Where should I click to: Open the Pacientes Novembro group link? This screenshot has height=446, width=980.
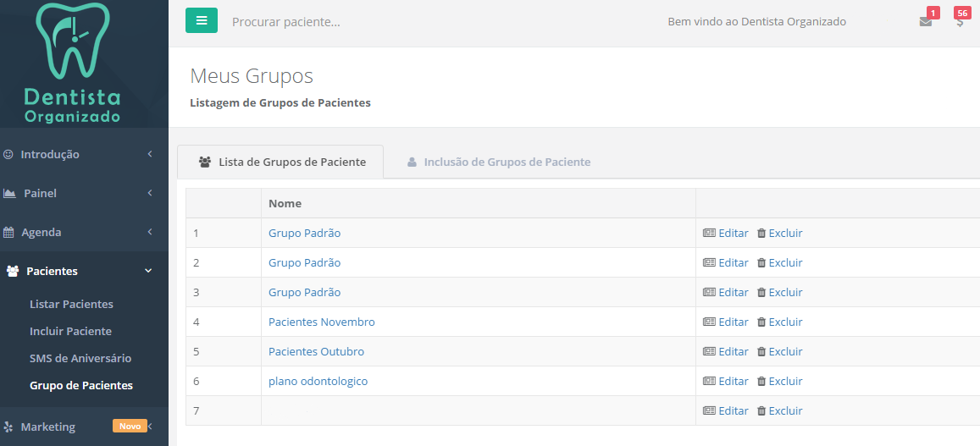coord(322,322)
